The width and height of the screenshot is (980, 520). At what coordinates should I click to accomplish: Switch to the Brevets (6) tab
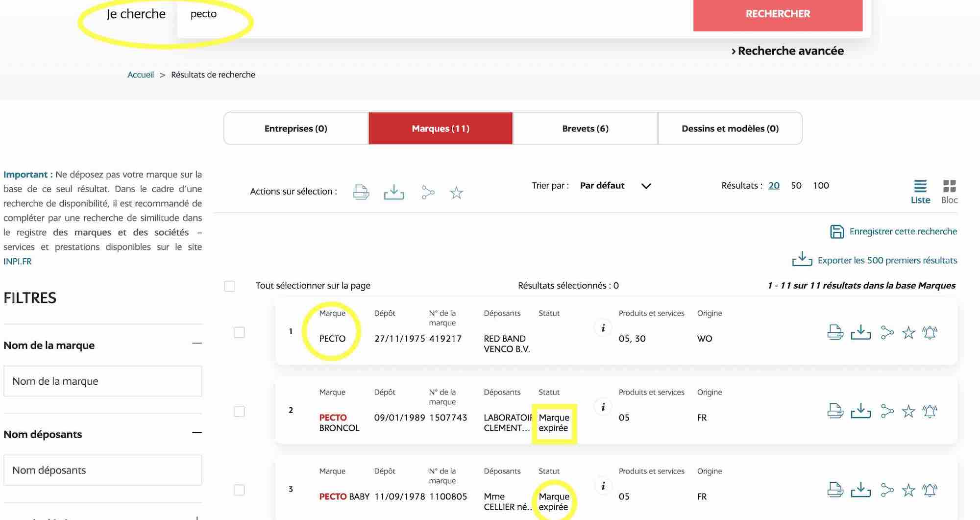[x=585, y=128]
